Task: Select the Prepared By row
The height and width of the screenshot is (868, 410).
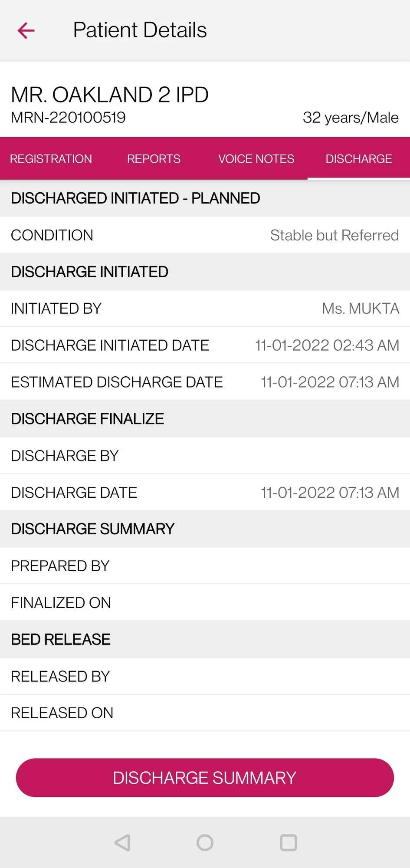Action: point(205,566)
